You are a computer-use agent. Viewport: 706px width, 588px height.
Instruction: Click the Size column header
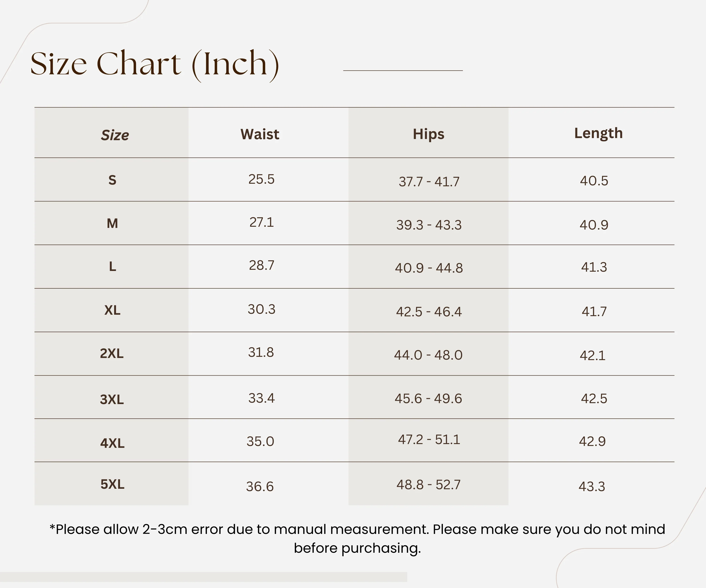click(x=115, y=135)
